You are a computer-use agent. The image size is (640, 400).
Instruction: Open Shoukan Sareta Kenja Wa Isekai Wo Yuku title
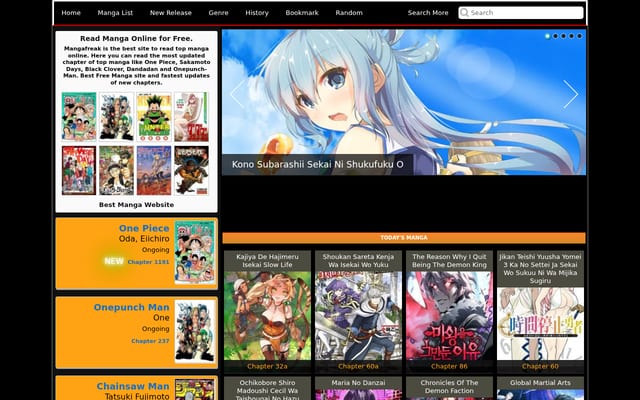(358, 261)
